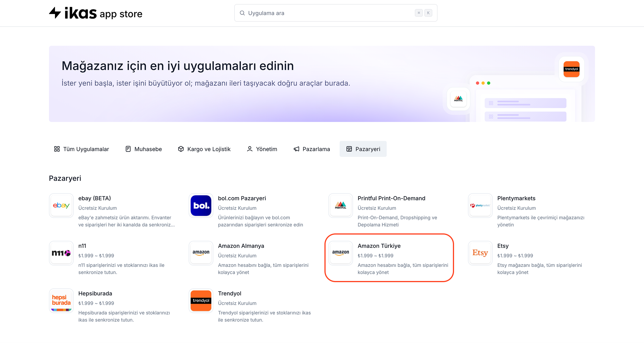This screenshot has height=362, width=644.
Task: Click the Hepsiburada price text
Action: (96, 303)
